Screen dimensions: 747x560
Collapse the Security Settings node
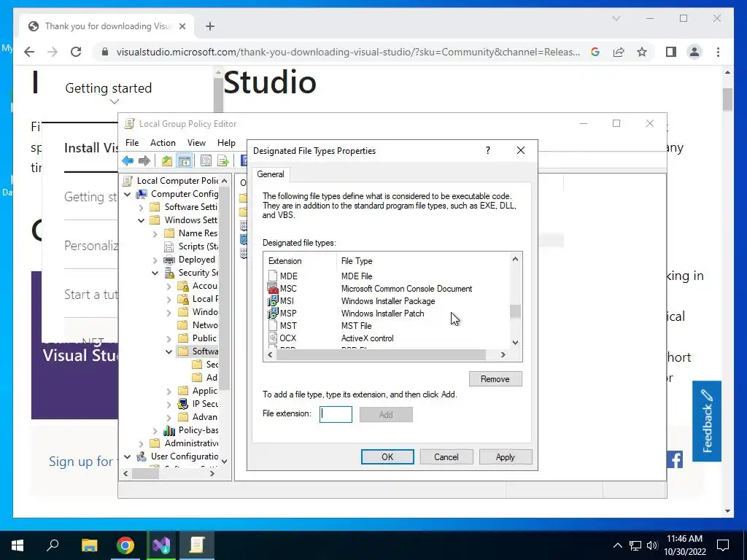coord(155,273)
